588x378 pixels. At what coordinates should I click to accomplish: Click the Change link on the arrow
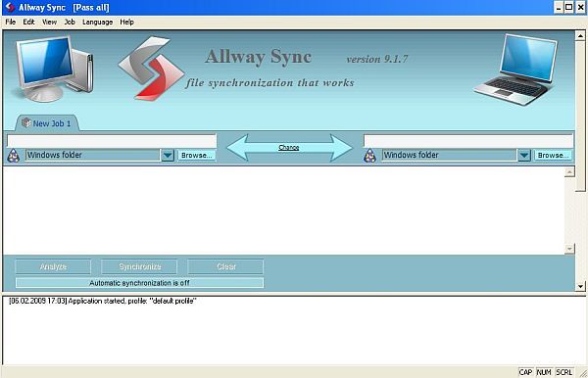tap(289, 148)
